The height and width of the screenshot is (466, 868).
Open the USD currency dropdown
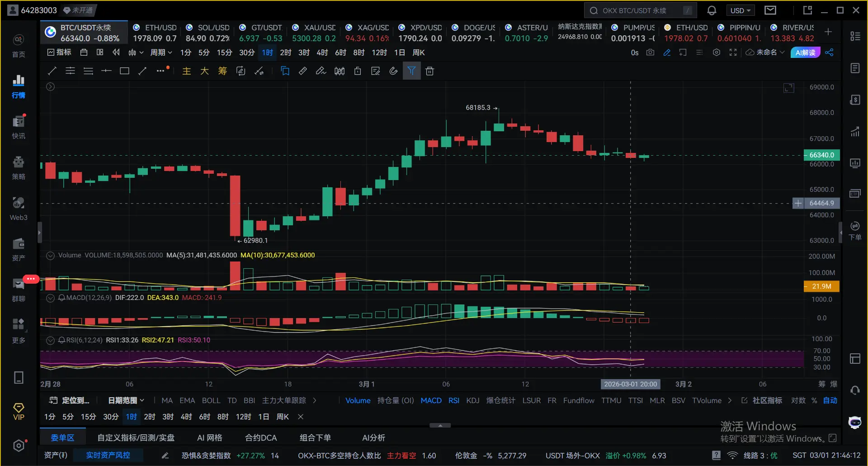[x=741, y=10]
